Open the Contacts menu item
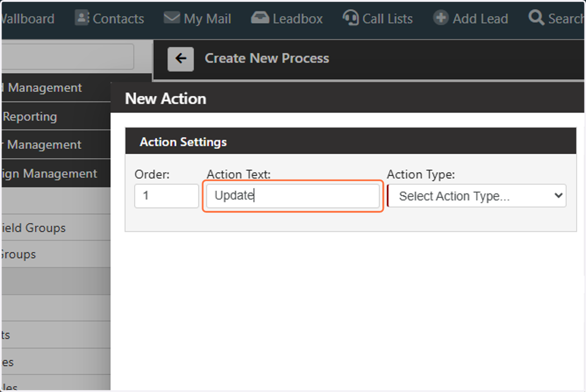586x392 pixels. click(109, 19)
